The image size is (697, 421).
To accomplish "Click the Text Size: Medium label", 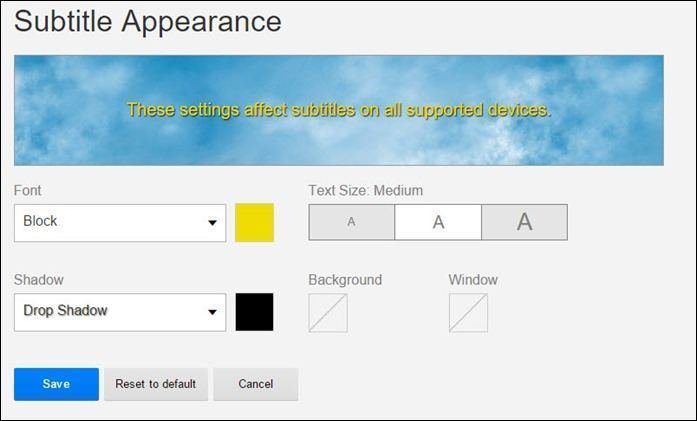I will (365, 190).
